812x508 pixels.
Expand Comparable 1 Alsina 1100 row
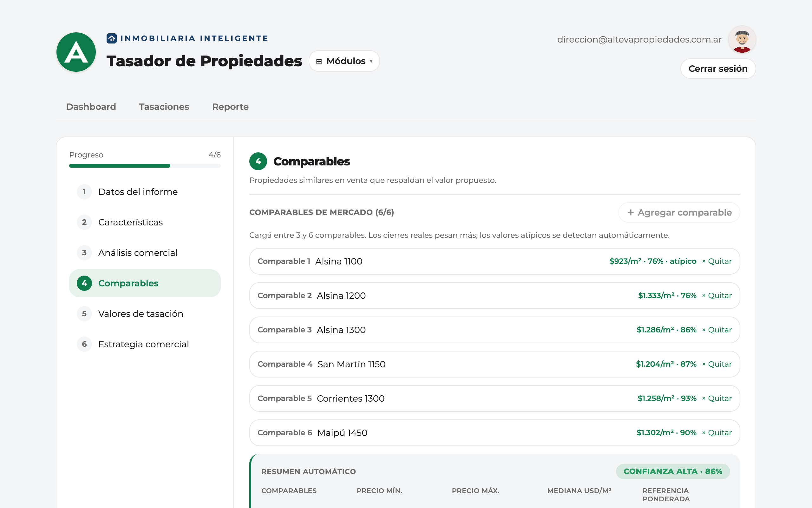click(494, 261)
